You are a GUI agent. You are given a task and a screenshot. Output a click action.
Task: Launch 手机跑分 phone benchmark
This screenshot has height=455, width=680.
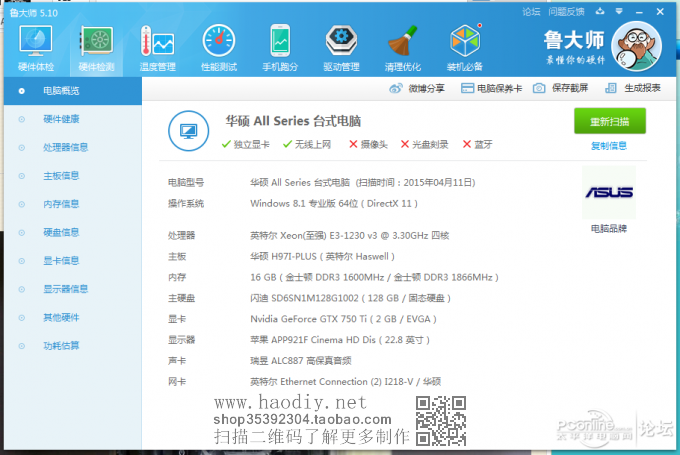280,47
